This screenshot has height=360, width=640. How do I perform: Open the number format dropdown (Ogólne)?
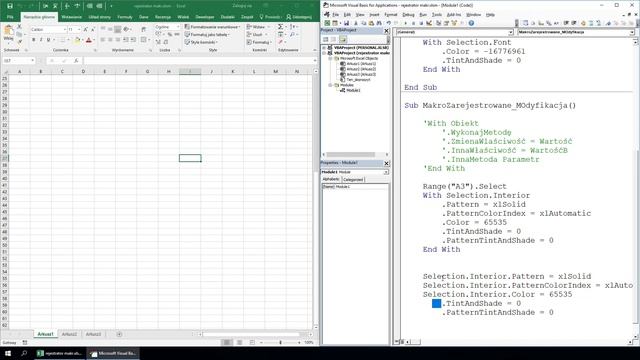tap(178, 27)
